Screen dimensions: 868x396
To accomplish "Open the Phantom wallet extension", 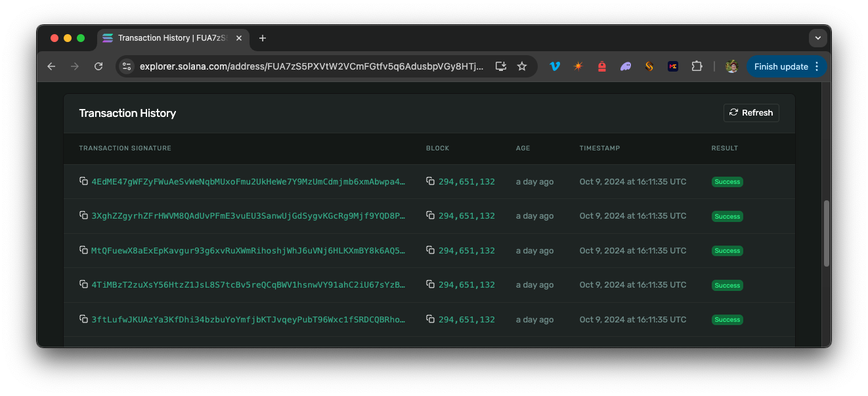I will click(626, 66).
